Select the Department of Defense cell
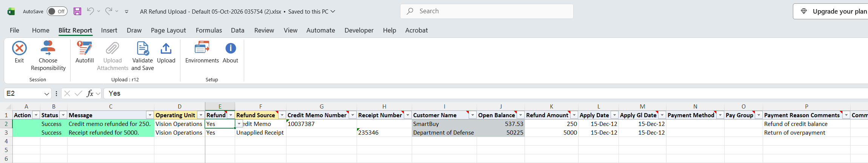 coord(444,132)
